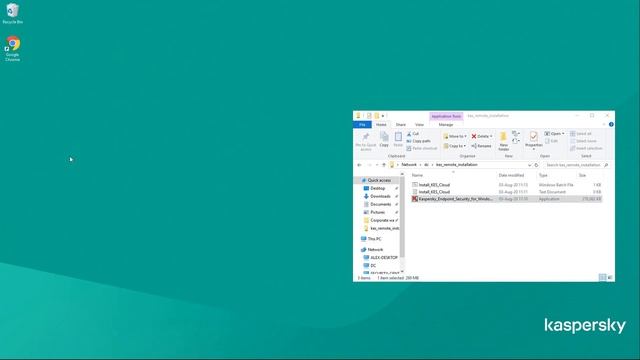Click the Copy ribbon icon
640x360 pixels.
(384, 140)
